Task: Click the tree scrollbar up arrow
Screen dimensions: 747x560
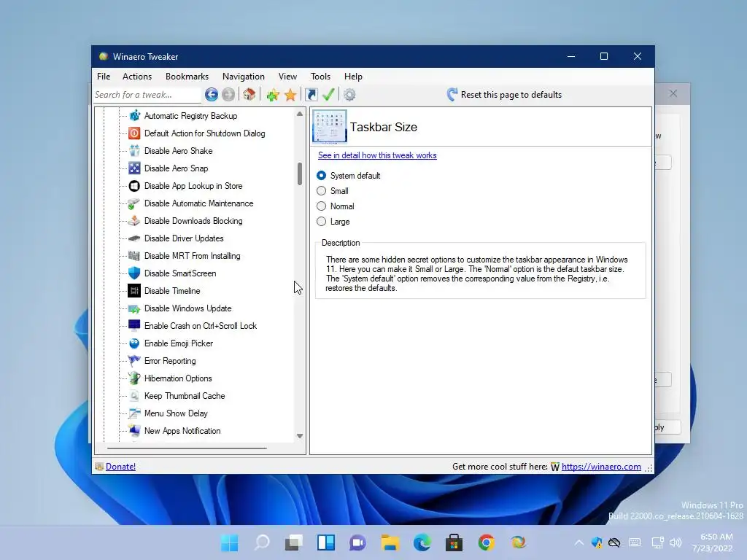Action: 300,114
